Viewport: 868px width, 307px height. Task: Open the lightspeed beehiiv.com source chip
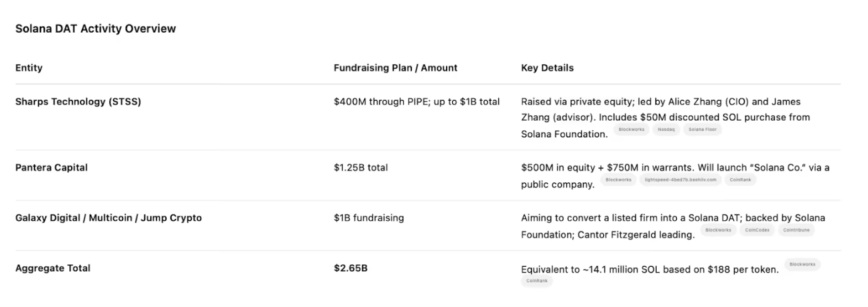tap(680, 180)
